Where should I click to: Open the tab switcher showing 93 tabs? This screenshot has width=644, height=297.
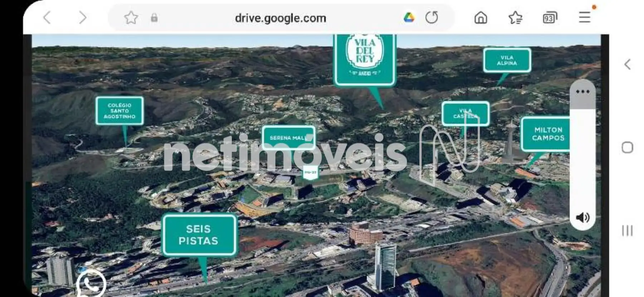click(550, 17)
